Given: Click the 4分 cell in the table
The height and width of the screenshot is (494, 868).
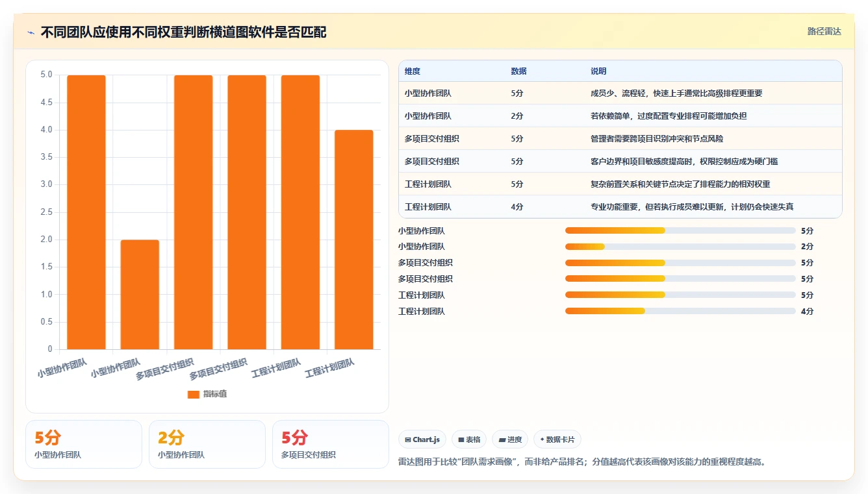Looking at the screenshot, I should click(517, 207).
